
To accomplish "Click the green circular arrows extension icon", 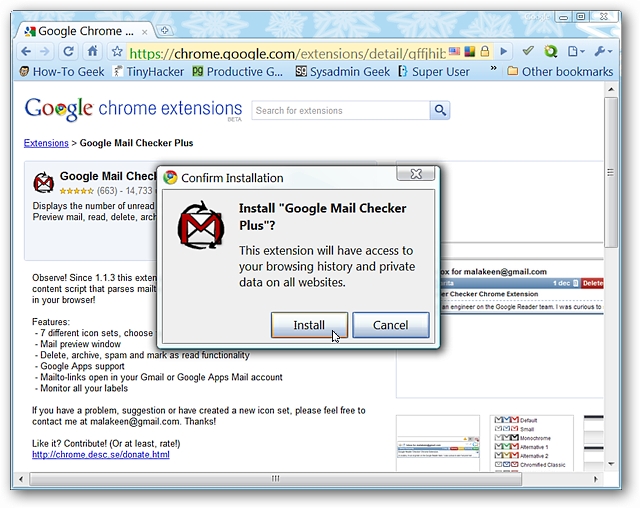I will coord(551,51).
